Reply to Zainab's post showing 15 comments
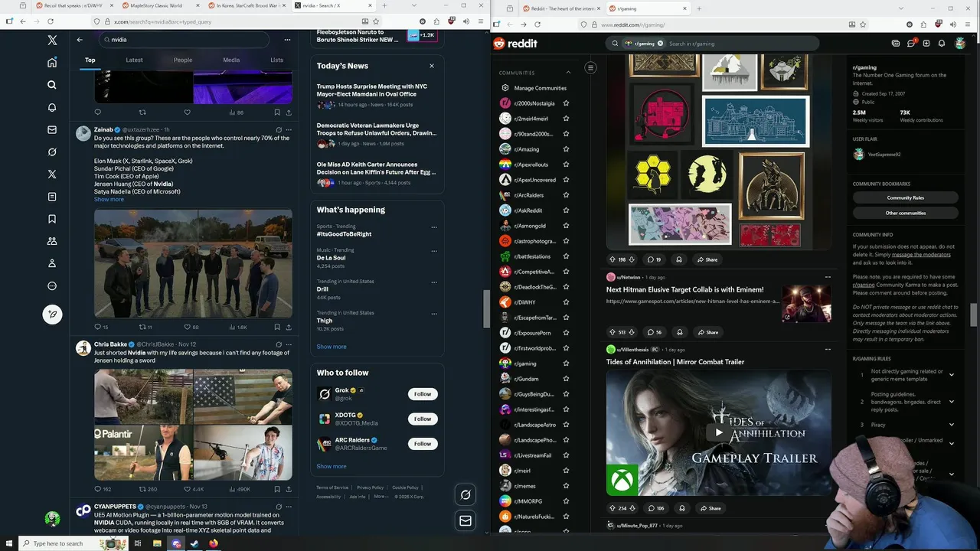The image size is (980, 551). [97, 327]
